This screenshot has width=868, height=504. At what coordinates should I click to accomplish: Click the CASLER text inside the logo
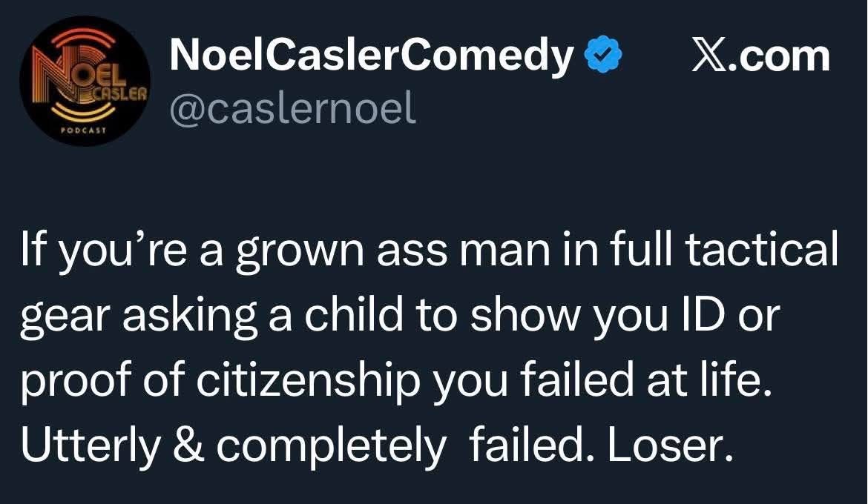pyautogui.click(x=117, y=95)
